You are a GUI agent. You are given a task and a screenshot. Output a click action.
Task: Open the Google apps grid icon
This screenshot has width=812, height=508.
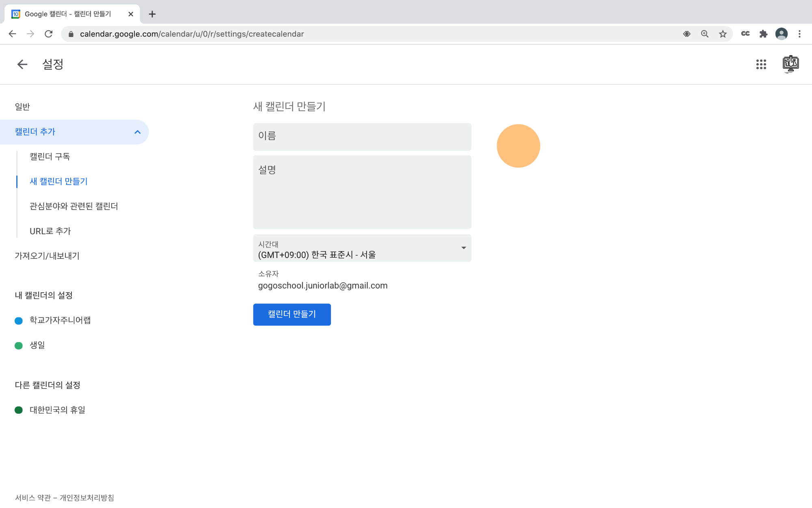tap(761, 64)
